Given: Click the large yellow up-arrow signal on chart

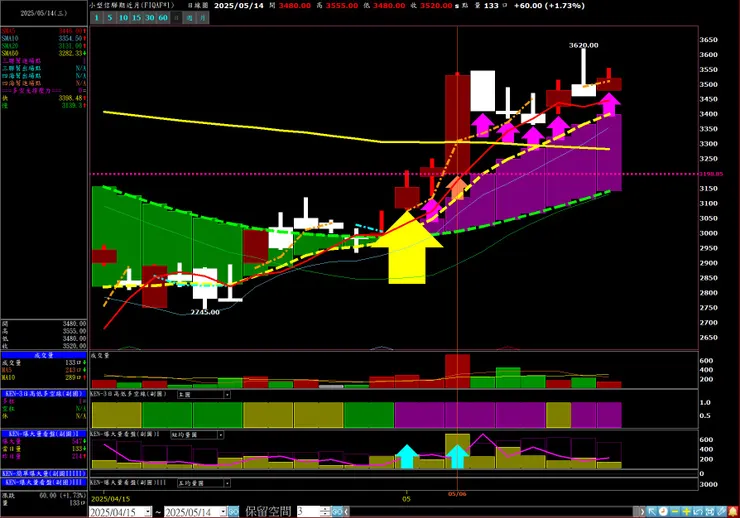Looking at the screenshot, I should pos(407,247).
